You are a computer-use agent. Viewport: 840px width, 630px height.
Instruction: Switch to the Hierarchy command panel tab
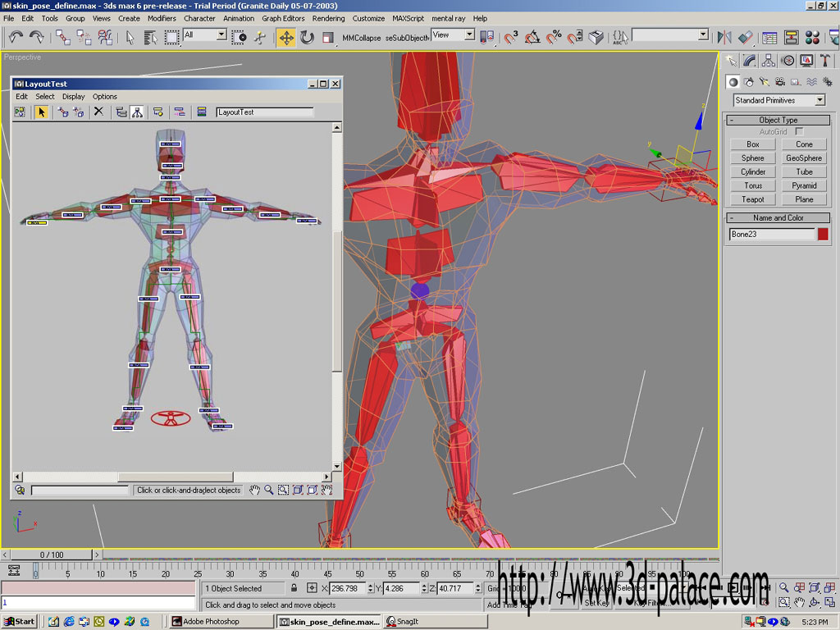[768, 61]
